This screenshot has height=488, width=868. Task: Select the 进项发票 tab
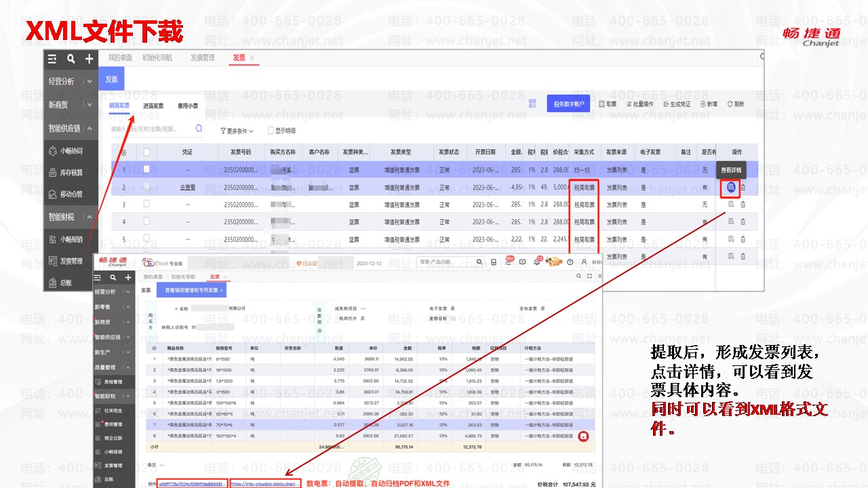click(153, 106)
